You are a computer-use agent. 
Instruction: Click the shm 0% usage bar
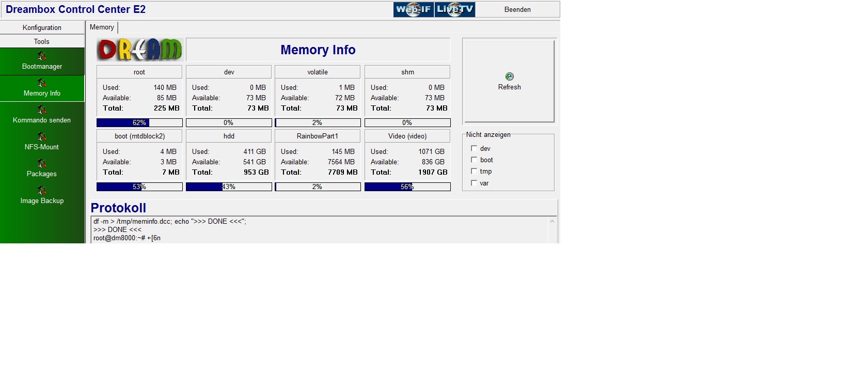click(407, 122)
